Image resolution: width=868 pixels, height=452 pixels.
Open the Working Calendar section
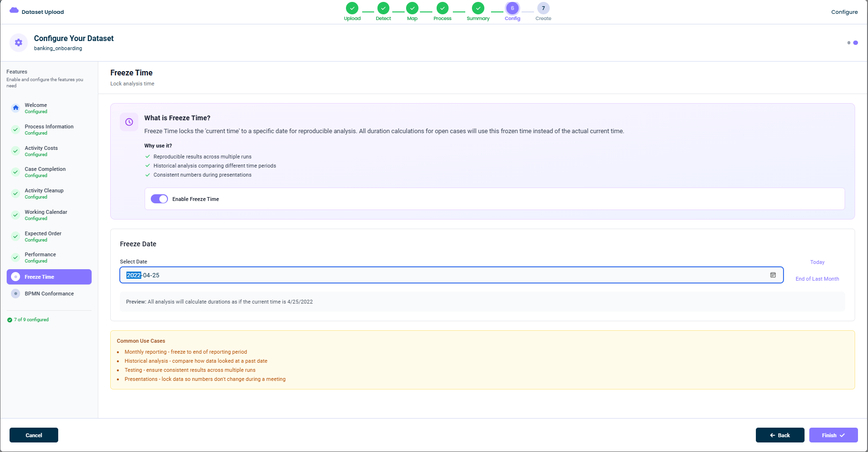click(x=49, y=215)
